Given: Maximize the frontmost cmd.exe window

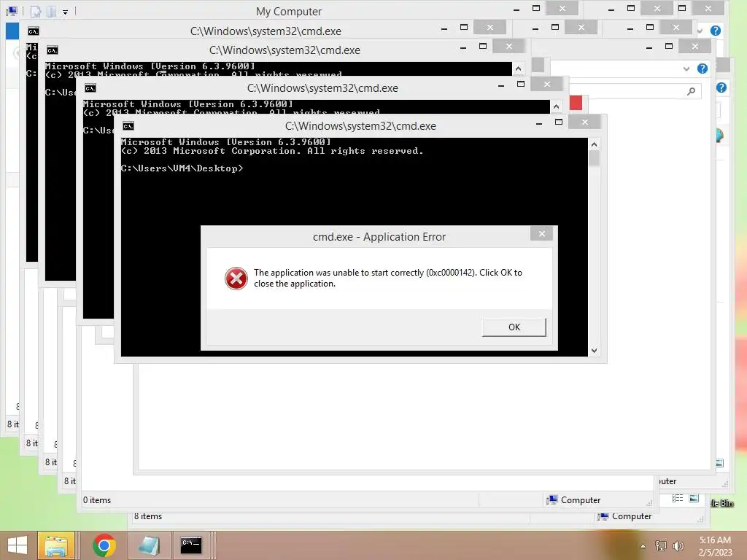Looking at the screenshot, I should coord(558,122).
